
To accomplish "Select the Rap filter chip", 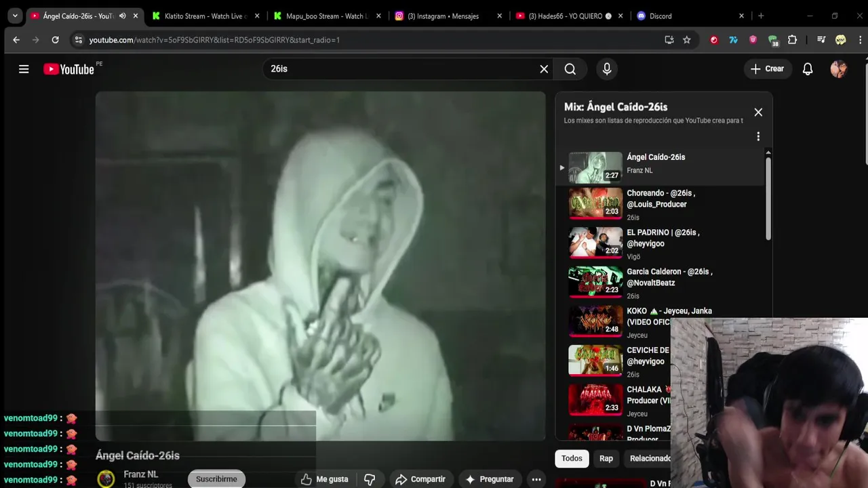I will (606, 458).
